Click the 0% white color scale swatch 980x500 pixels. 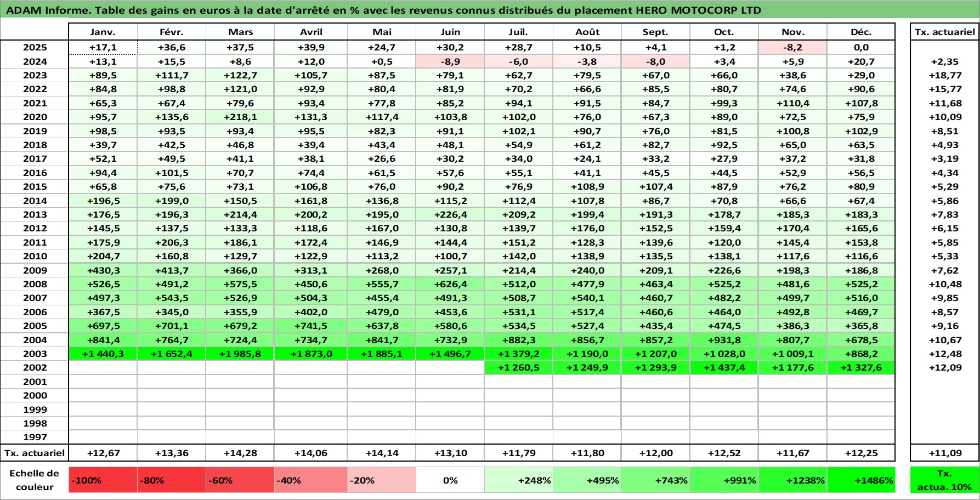click(450, 480)
